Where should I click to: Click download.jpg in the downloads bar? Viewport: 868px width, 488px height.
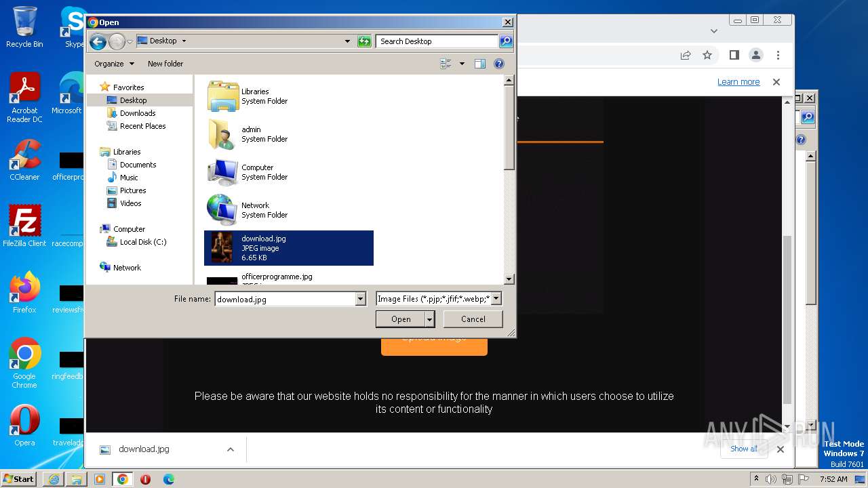pyautogui.click(x=144, y=449)
